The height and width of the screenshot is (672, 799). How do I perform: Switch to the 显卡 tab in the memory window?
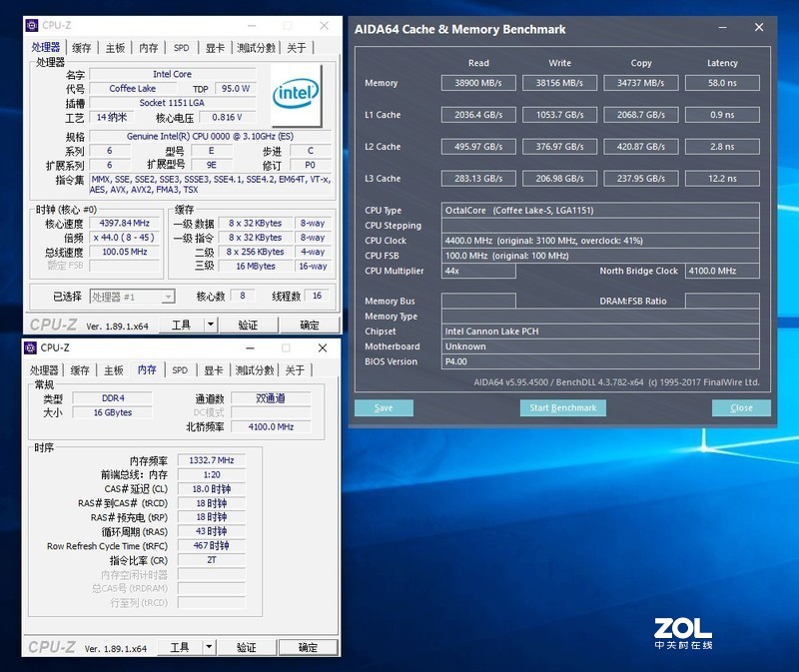click(x=213, y=368)
